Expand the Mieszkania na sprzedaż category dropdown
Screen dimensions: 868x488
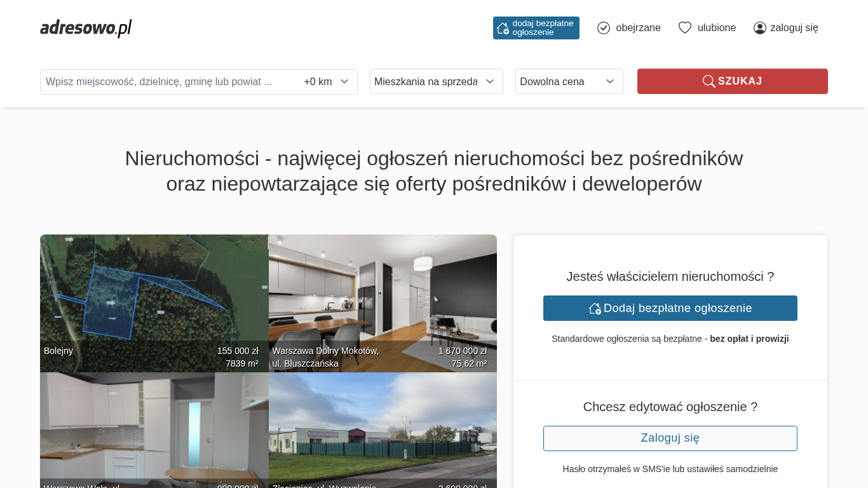pyautogui.click(x=436, y=81)
